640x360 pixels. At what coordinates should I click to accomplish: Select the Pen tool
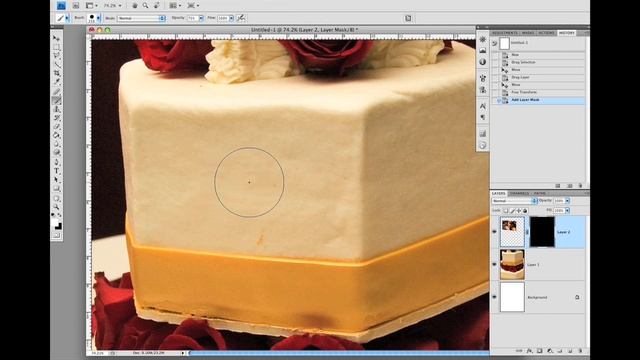(x=57, y=162)
